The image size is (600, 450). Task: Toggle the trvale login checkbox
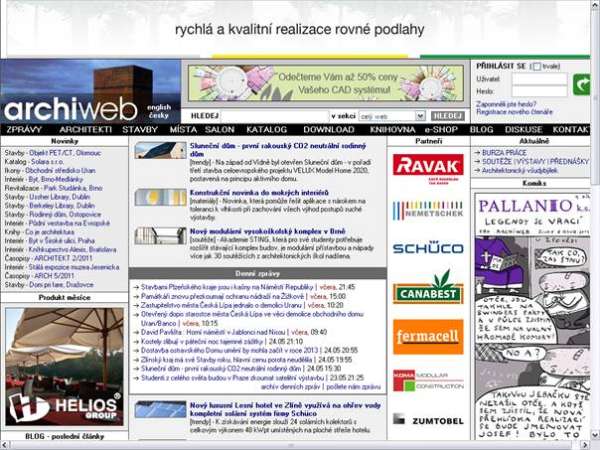pyautogui.click(x=536, y=67)
